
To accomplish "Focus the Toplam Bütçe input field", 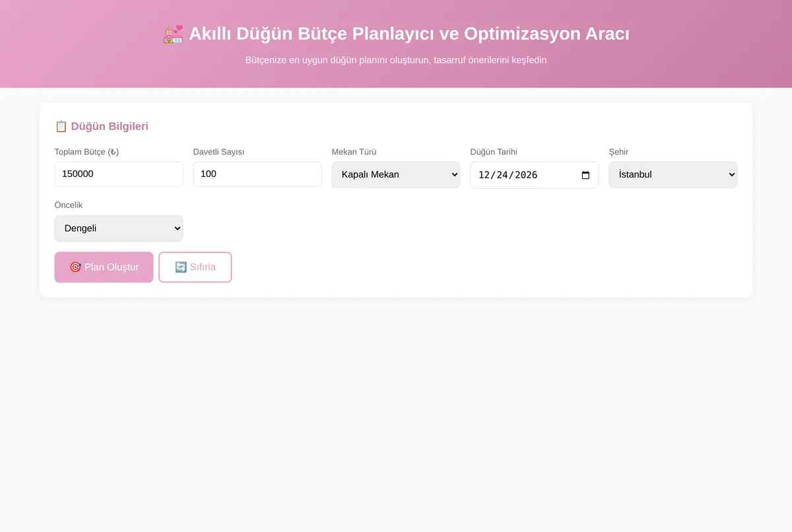I will click(119, 174).
